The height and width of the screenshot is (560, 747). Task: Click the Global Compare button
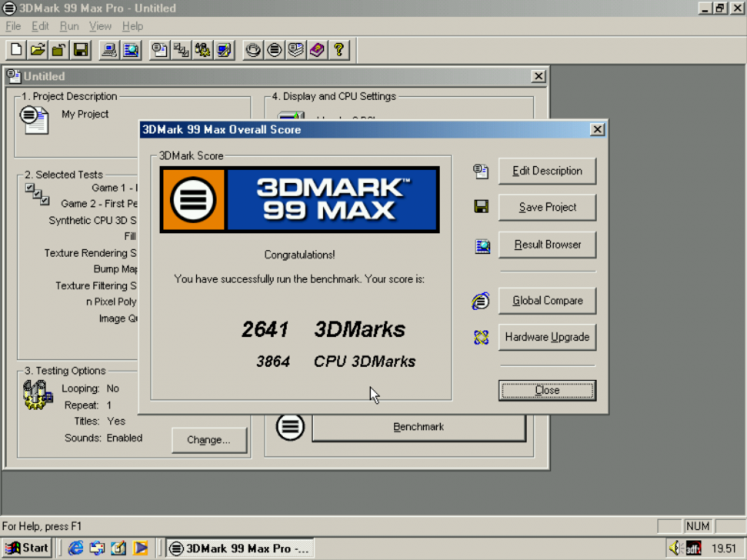547,301
